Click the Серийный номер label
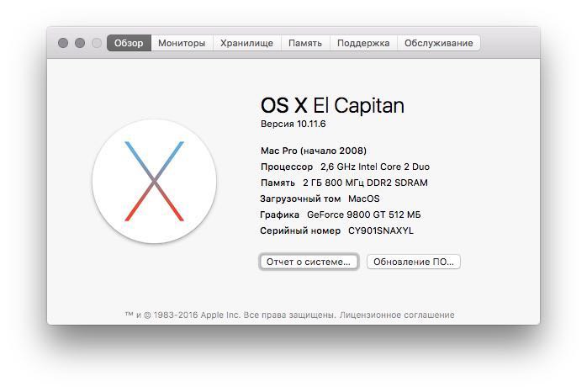This screenshot has width=587, height=392. (x=300, y=231)
